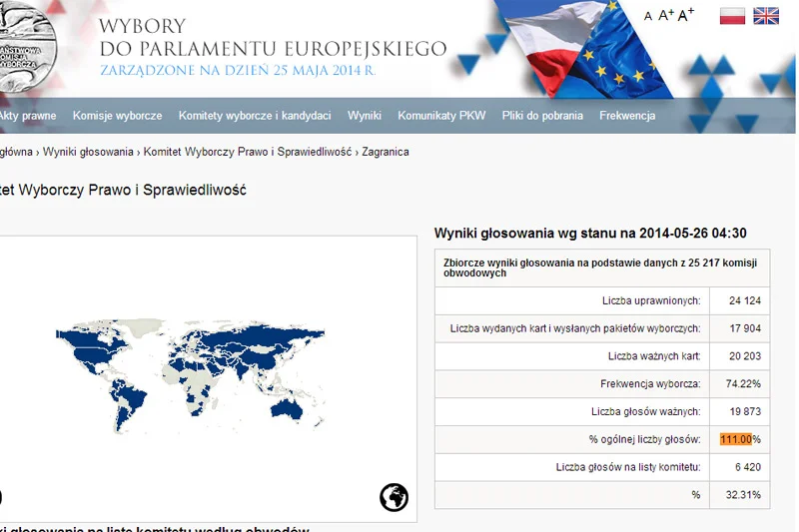This screenshot has width=799, height=532.
Task: Set largest font size A+
Action: click(x=686, y=14)
